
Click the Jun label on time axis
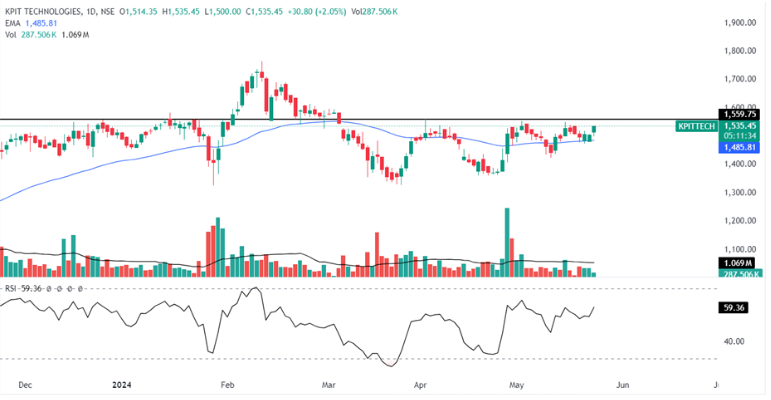[622, 384]
